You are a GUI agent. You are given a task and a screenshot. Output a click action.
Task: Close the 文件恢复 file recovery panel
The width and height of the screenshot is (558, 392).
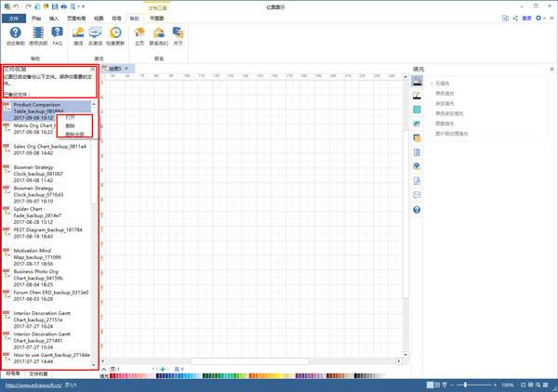coord(92,69)
